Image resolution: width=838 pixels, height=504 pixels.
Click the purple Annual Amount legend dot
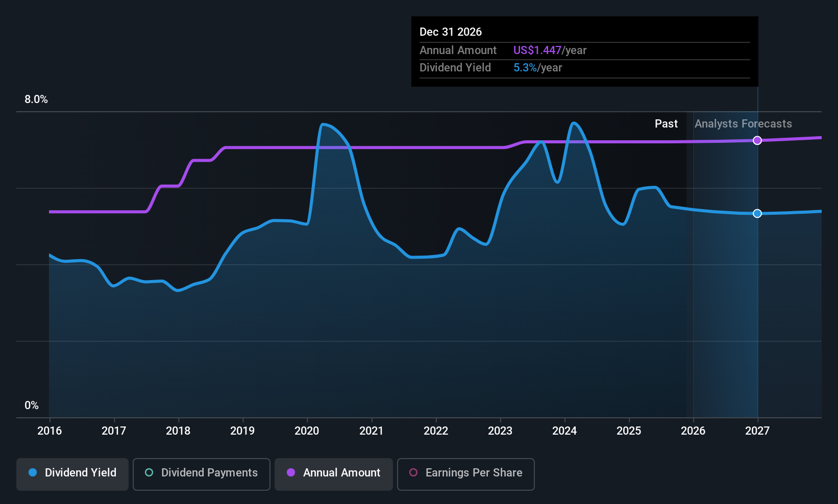tap(291, 472)
